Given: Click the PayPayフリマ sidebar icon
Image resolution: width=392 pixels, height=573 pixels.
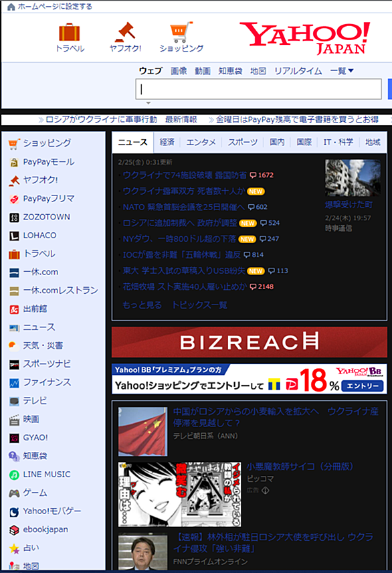Looking at the screenshot, I should coord(14,199).
